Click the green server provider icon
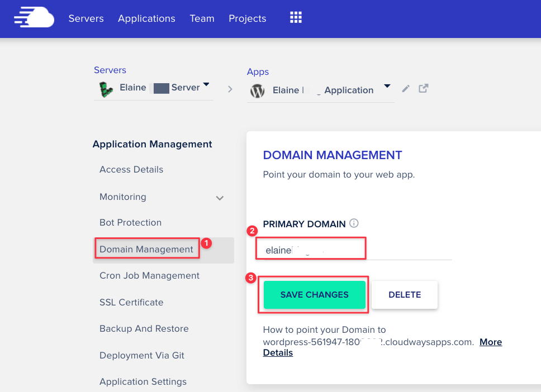The image size is (541, 392). pos(106,89)
